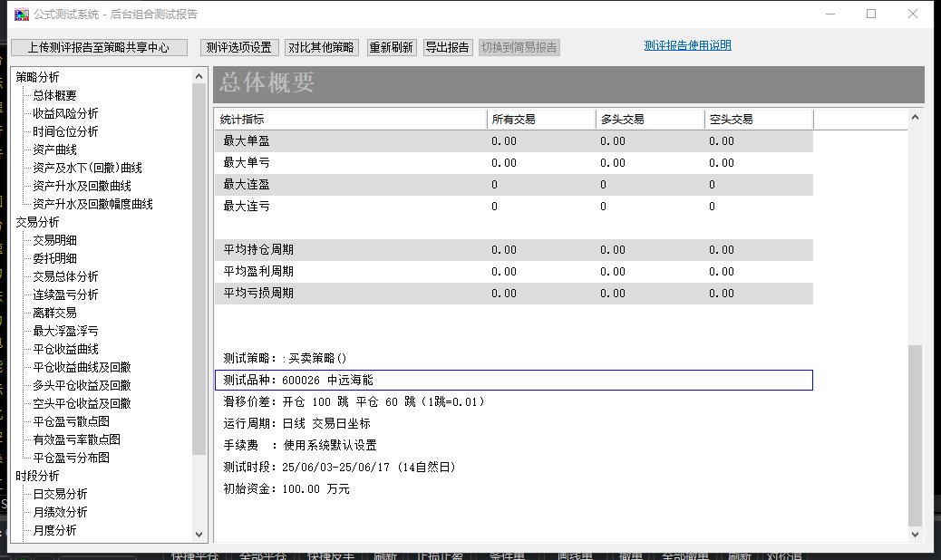Open 交易明细 in the sidebar
Image resolution: width=941 pixels, height=560 pixels.
click(x=54, y=240)
